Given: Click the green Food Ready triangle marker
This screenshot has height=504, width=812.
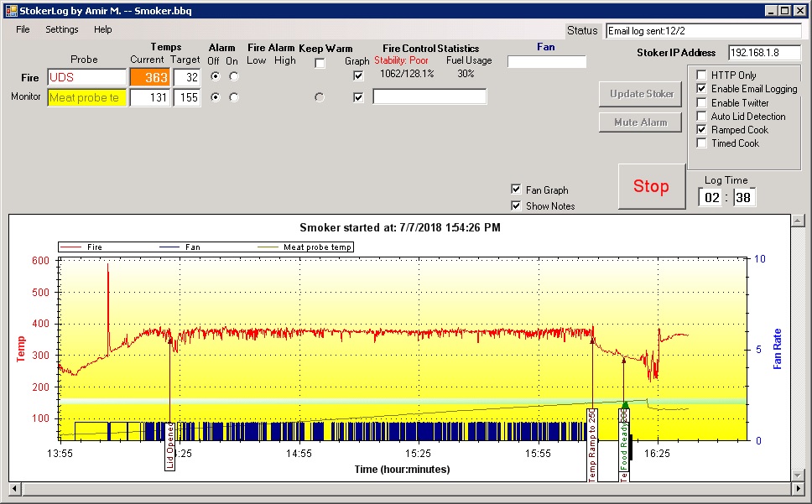Looking at the screenshot, I should click(x=624, y=405).
